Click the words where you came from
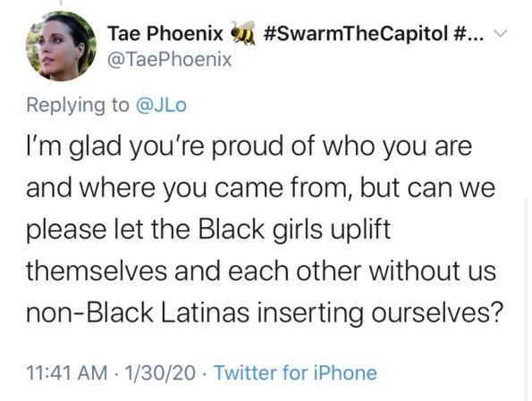The height and width of the screenshot is (401, 532). click(215, 188)
